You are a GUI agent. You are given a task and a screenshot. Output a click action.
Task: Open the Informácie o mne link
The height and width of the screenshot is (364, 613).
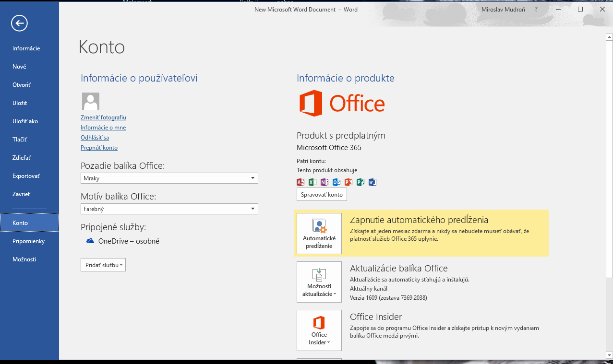point(103,128)
